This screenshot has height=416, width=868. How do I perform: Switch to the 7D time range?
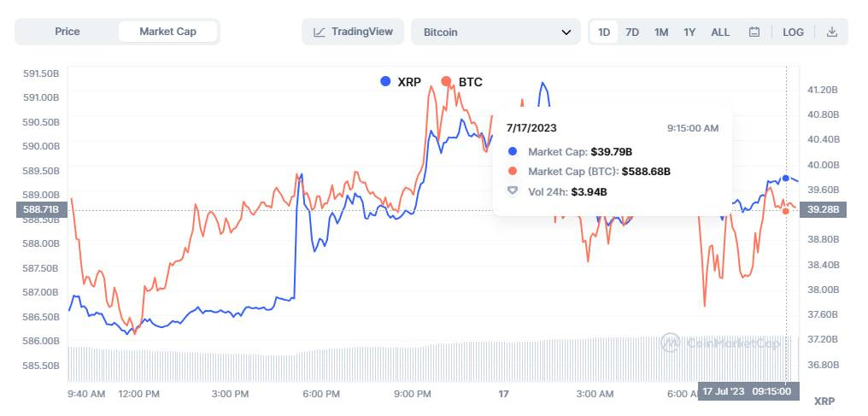(632, 32)
